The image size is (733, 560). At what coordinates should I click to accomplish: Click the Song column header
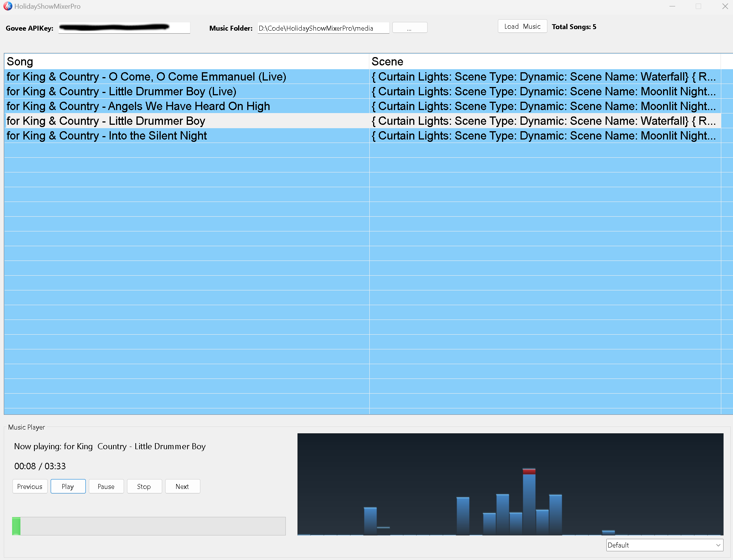(x=186, y=62)
